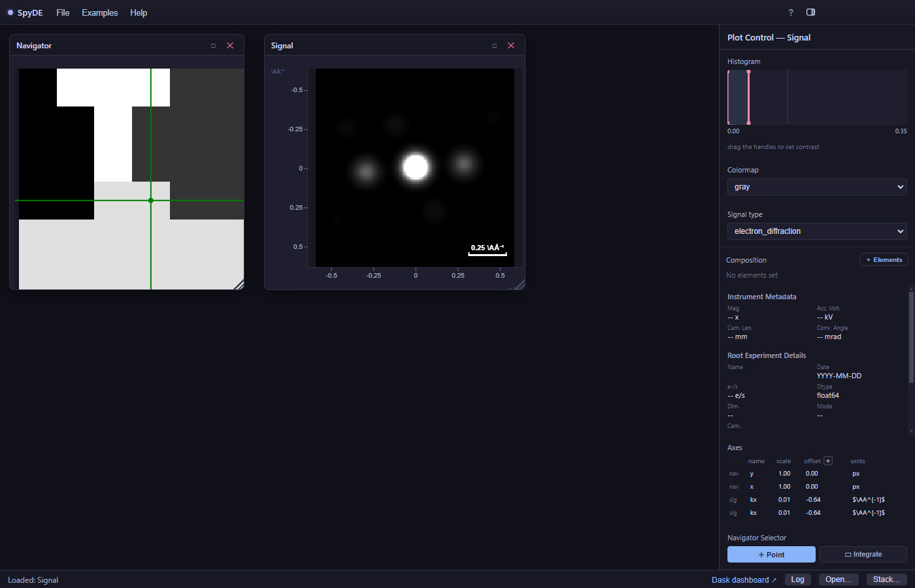Click the 'Root Experiment Details' heading
The image size is (915, 588).
767,355
